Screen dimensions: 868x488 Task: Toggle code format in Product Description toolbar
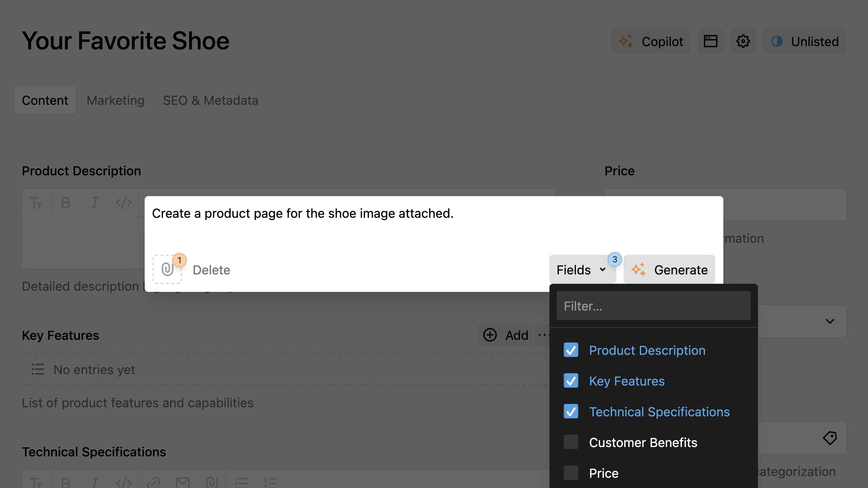pos(124,203)
